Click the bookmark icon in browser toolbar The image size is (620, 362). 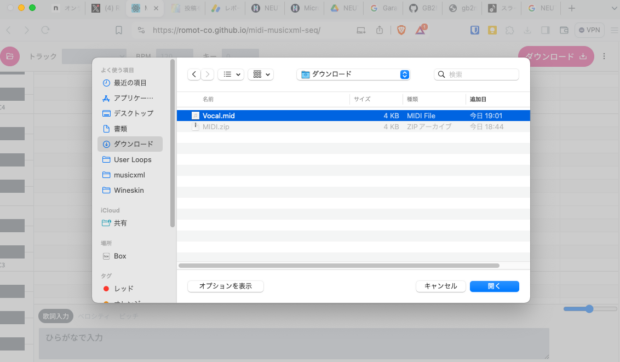coord(119,30)
